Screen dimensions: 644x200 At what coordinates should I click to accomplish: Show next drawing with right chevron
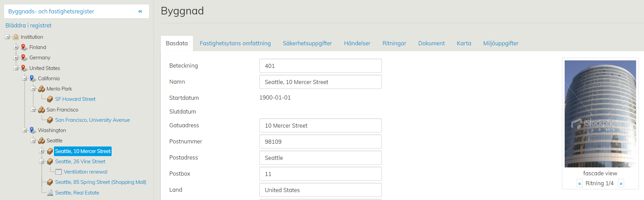click(621, 184)
